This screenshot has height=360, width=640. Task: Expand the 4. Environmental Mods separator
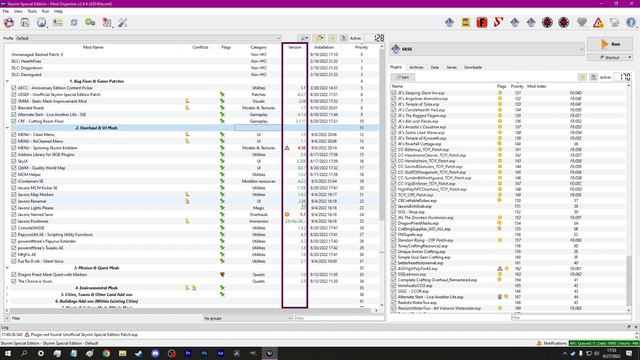coord(7,288)
